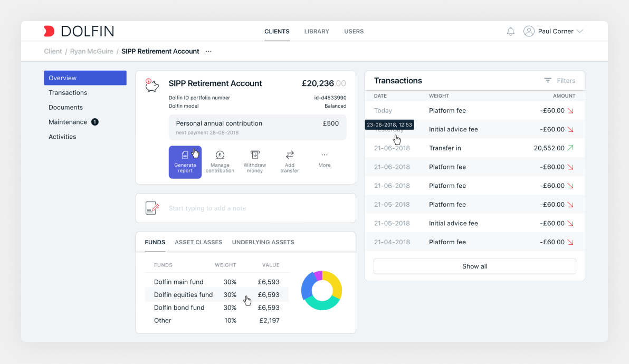The width and height of the screenshot is (629, 364).
Task: Click the filters funnel icon
Action: 547,81
